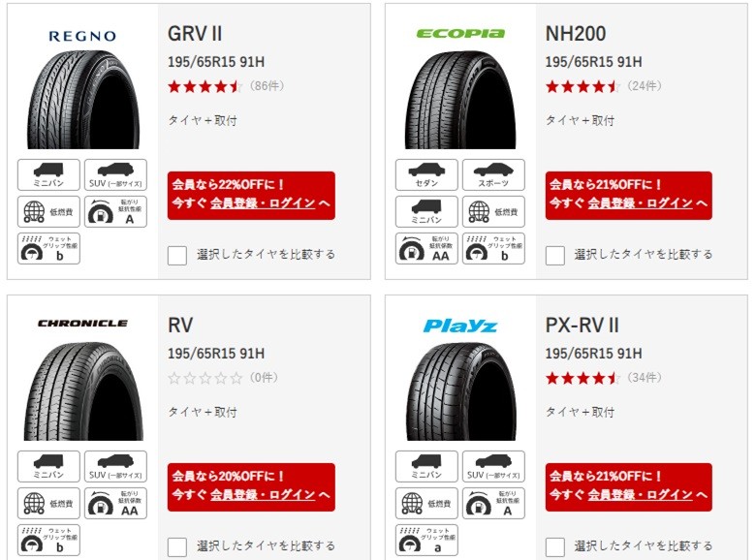Tick compare checkbox for GRV II tire
The image size is (756, 560).
(x=177, y=256)
